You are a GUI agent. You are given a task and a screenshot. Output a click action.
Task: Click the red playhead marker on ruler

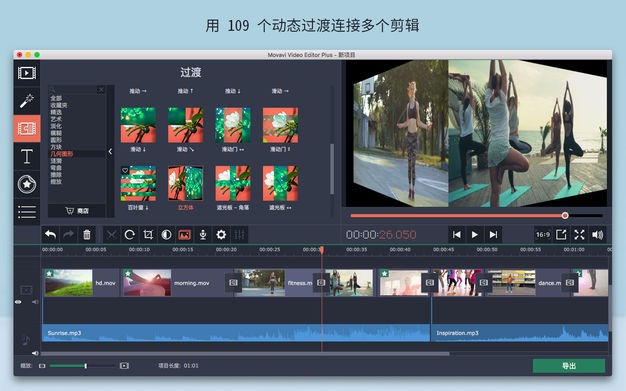(x=322, y=250)
